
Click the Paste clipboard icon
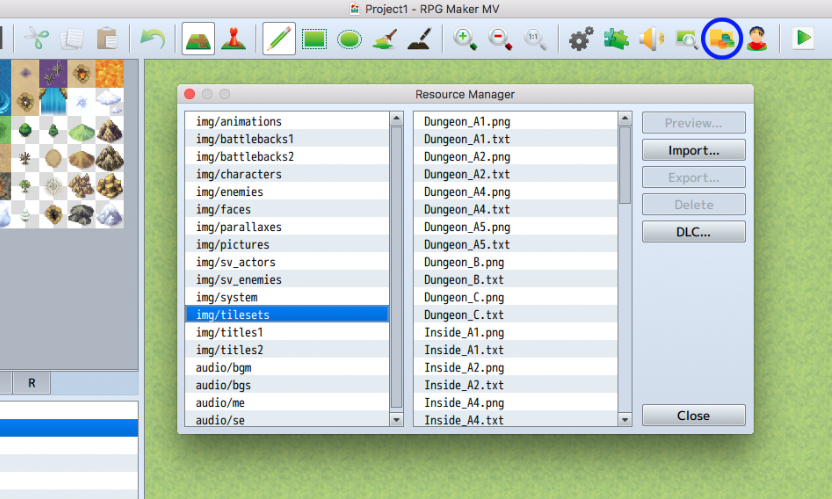point(107,38)
